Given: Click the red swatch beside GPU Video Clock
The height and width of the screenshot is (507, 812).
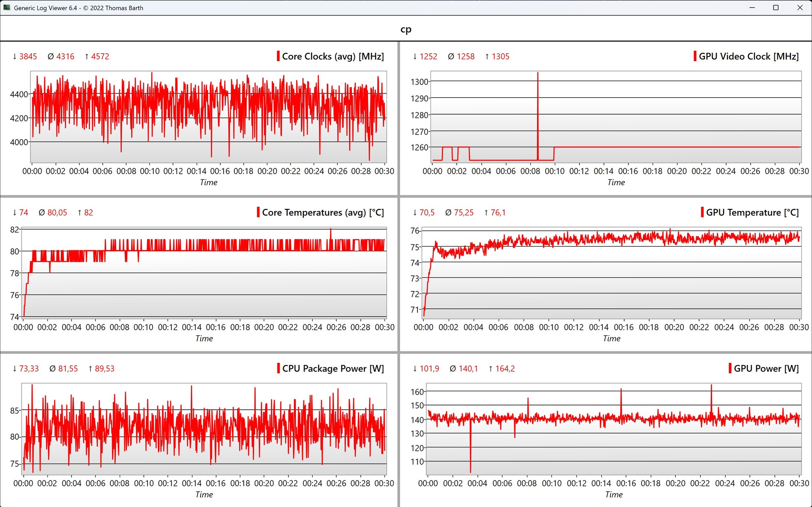Looking at the screenshot, I should click(x=695, y=56).
